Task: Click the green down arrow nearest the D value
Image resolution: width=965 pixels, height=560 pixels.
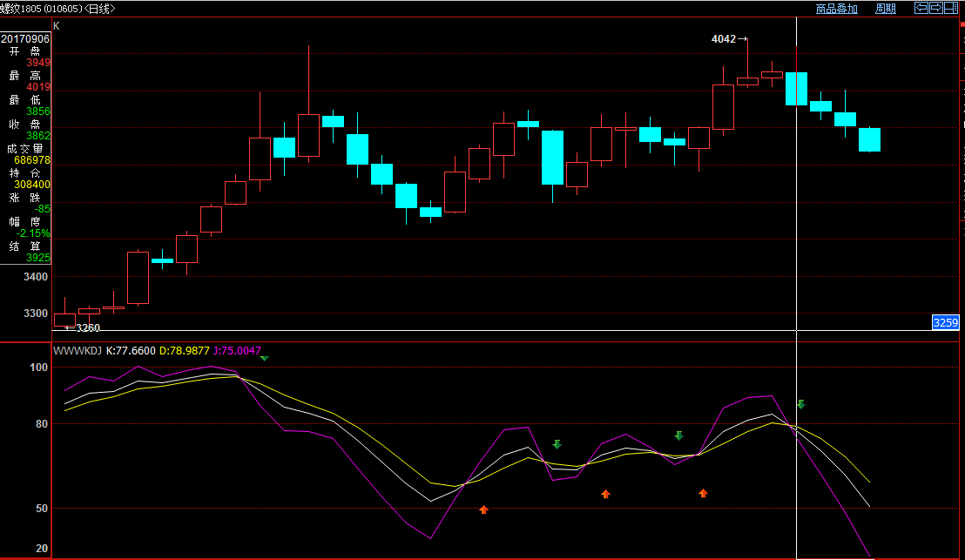Action: tap(264, 357)
